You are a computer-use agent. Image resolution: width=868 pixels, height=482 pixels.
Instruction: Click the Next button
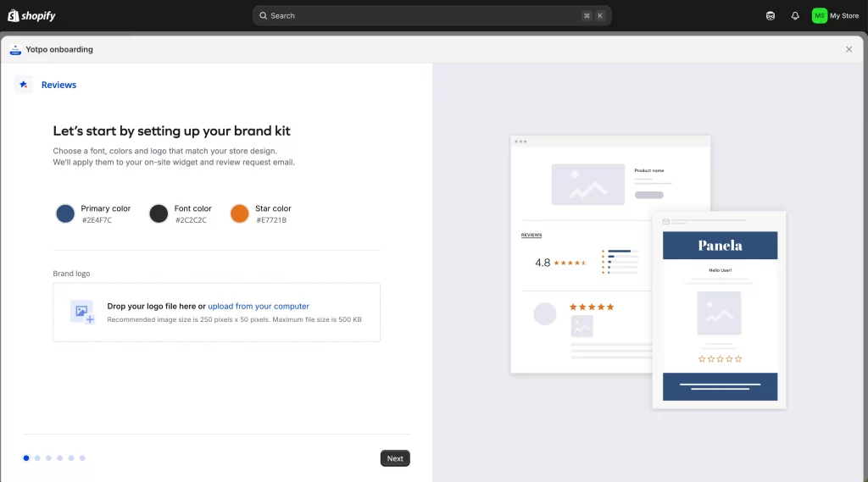(395, 458)
